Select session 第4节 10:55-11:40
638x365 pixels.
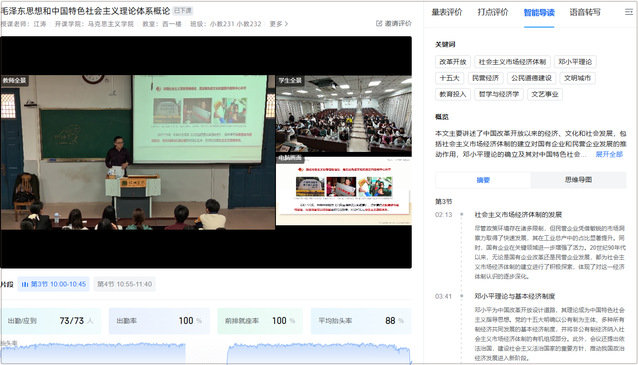point(125,284)
